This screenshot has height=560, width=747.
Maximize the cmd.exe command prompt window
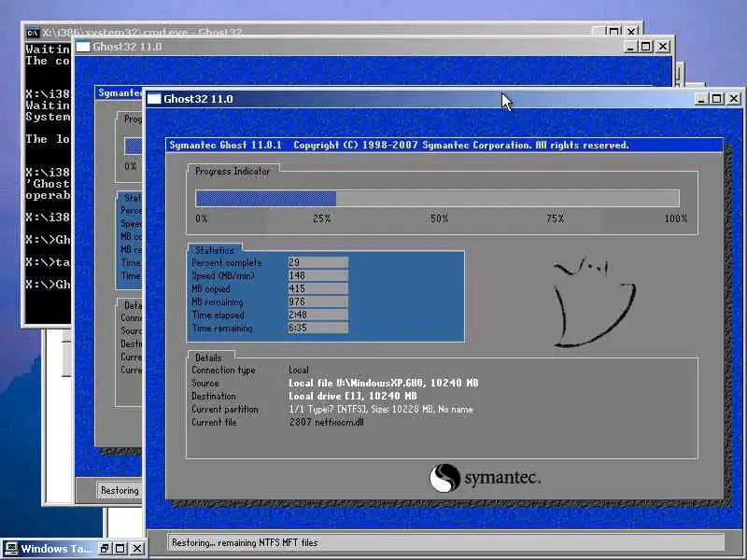coord(614,32)
